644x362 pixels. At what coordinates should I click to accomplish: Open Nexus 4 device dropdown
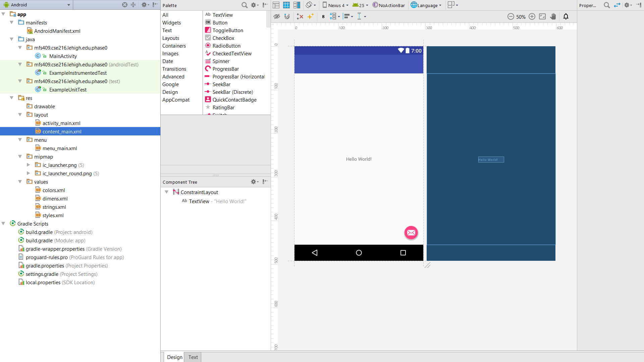[336, 5]
